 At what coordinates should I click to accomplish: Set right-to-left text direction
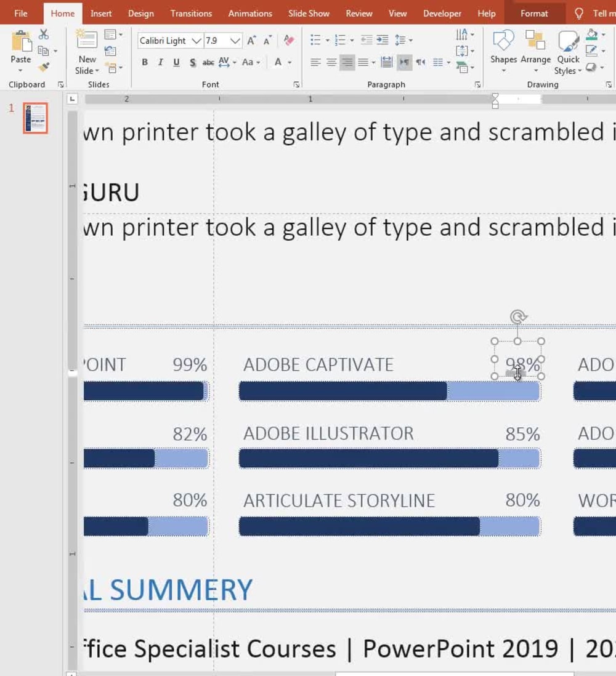pyautogui.click(x=421, y=63)
